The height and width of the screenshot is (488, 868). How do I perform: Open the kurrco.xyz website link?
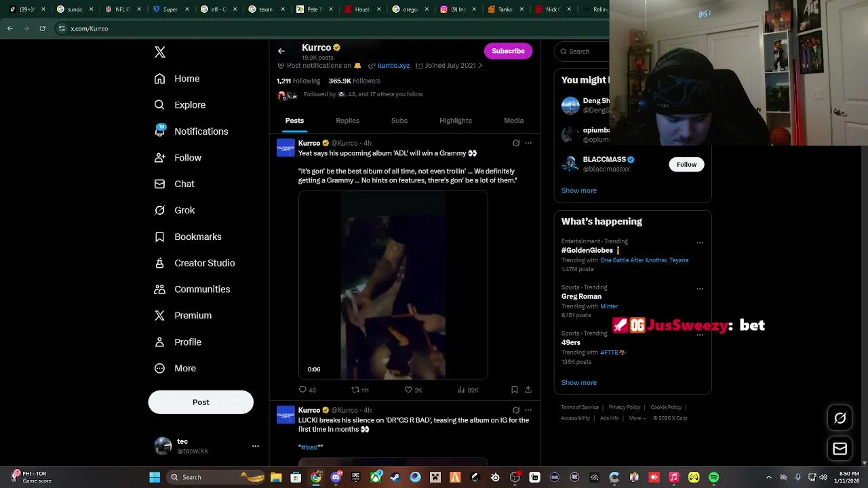click(x=393, y=66)
